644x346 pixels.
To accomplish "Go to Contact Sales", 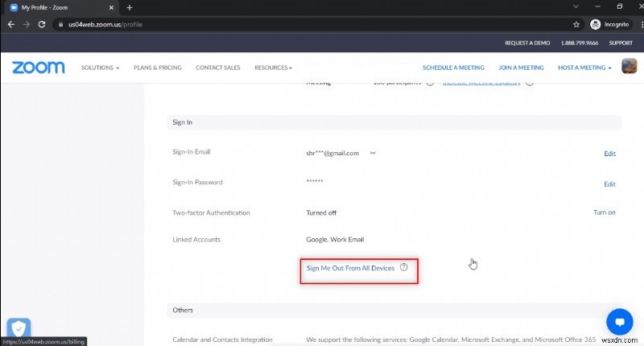I will pyautogui.click(x=217, y=68).
